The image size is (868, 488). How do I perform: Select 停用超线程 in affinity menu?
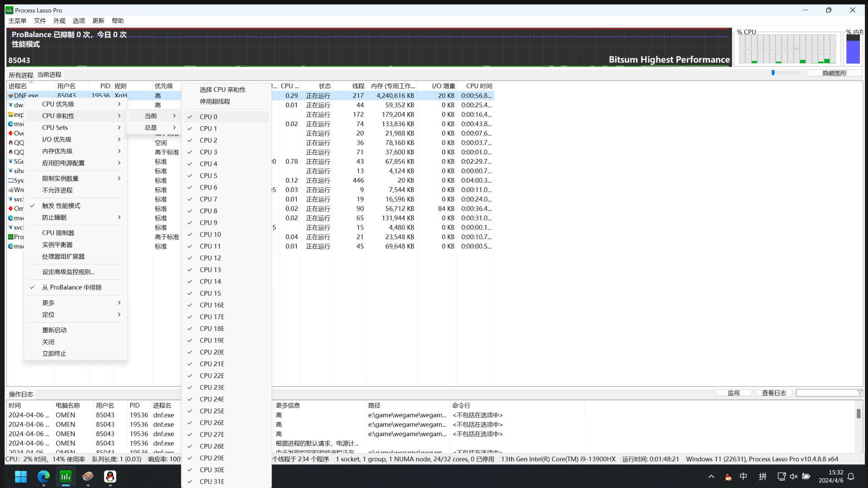226,101
